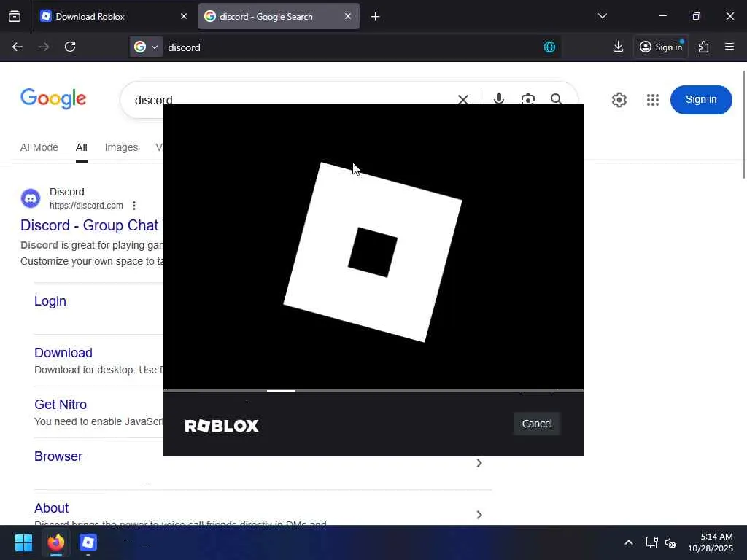Expand the About row chevron
747x560 pixels.
[479, 515]
